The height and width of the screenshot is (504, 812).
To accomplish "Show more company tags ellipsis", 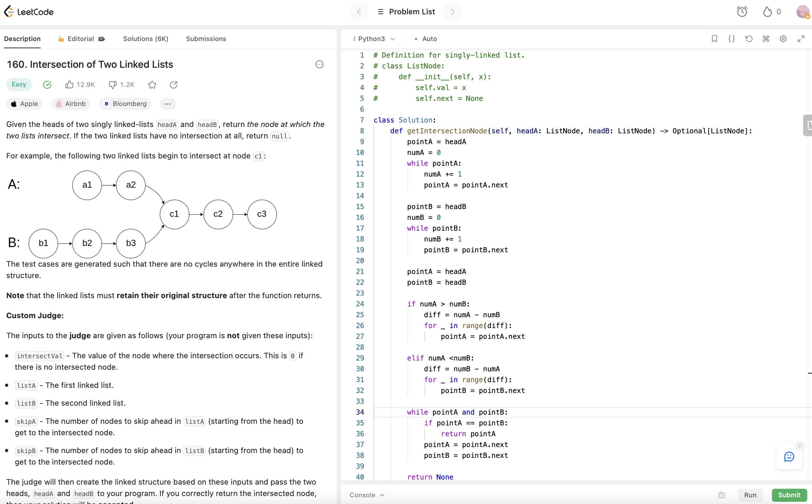I will tap(167, 104).
